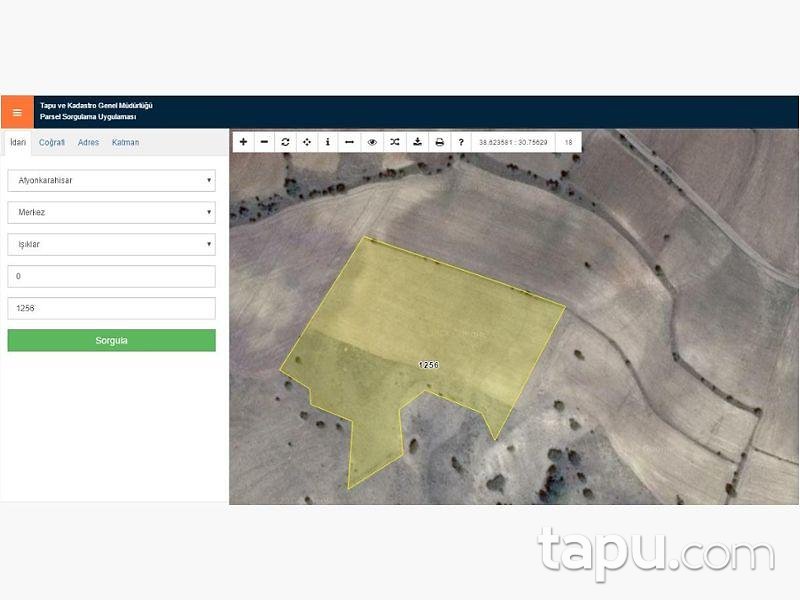The image size is (800, 600).
Task: Zoom out with the minus icon
Action: 264,142
